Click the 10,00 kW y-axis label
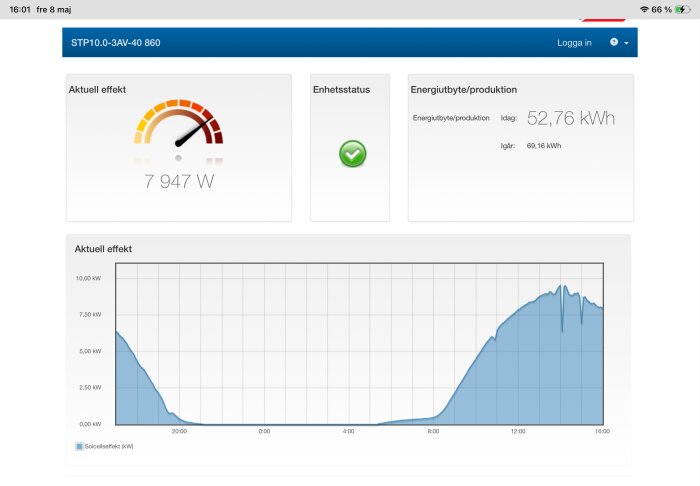 (88, 278)
